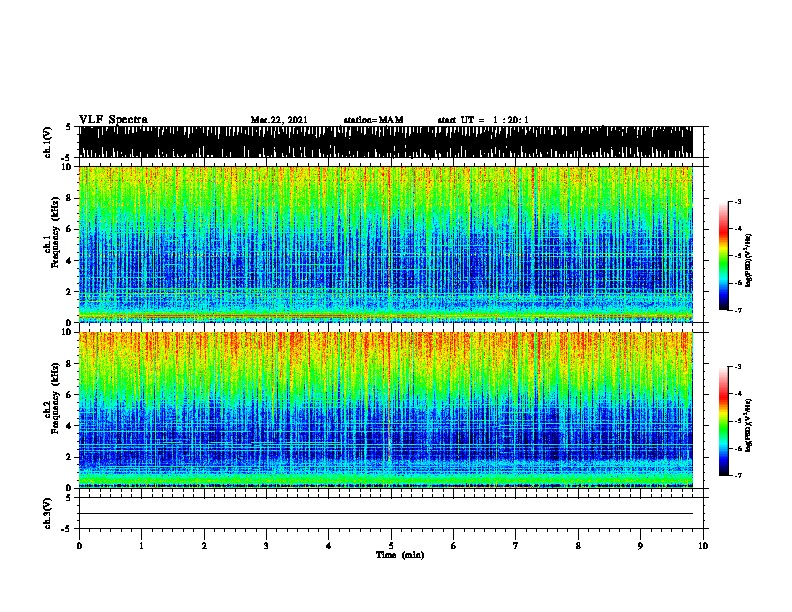Viewport: 792px width, 612px height.
Task: Click the "8" kHz tick on ch.2 spectrogram
Action: point(69,364)
